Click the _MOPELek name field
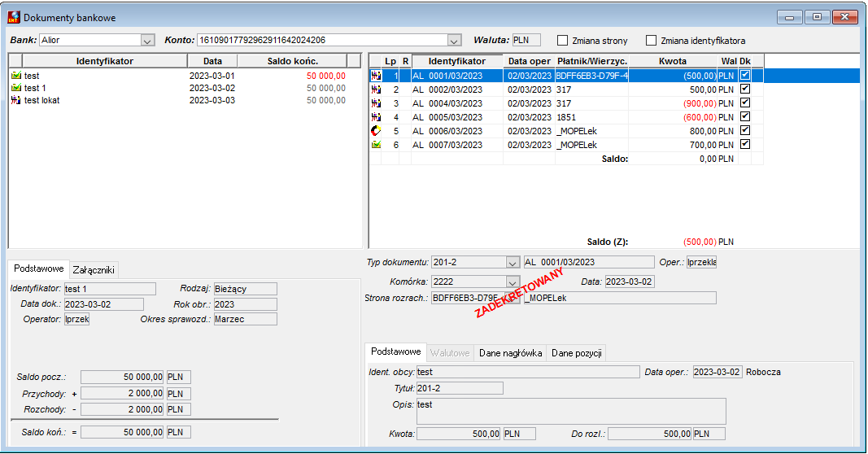This screenshot has height=454, width=868. (620, 298)
